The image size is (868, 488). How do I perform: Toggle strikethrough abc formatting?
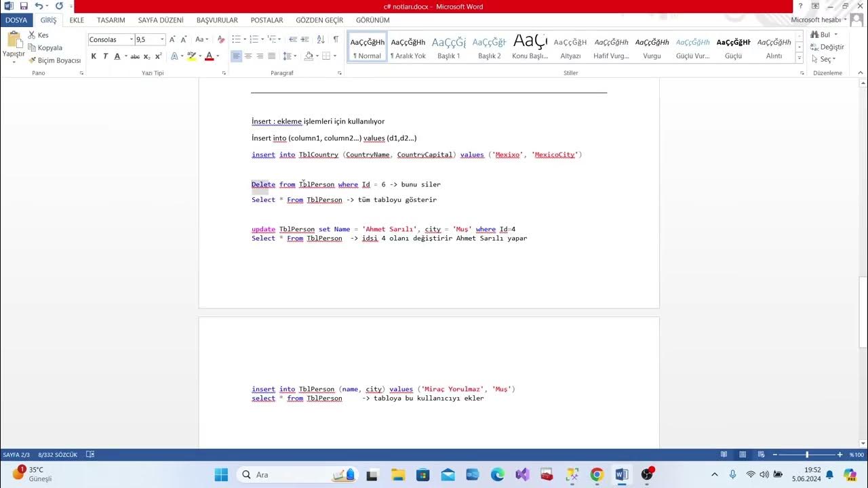(135, 56)
